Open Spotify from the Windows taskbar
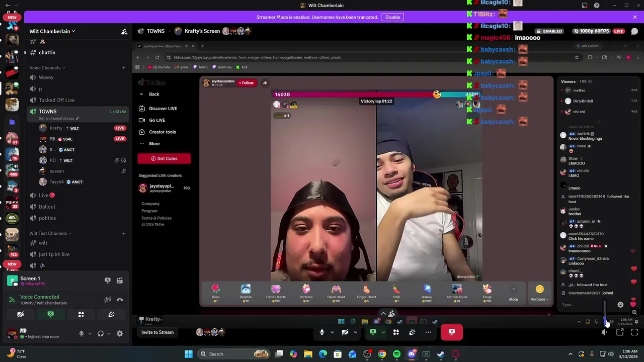The height and width of the screenshot is (362, 644). click(x=396, y=354)
